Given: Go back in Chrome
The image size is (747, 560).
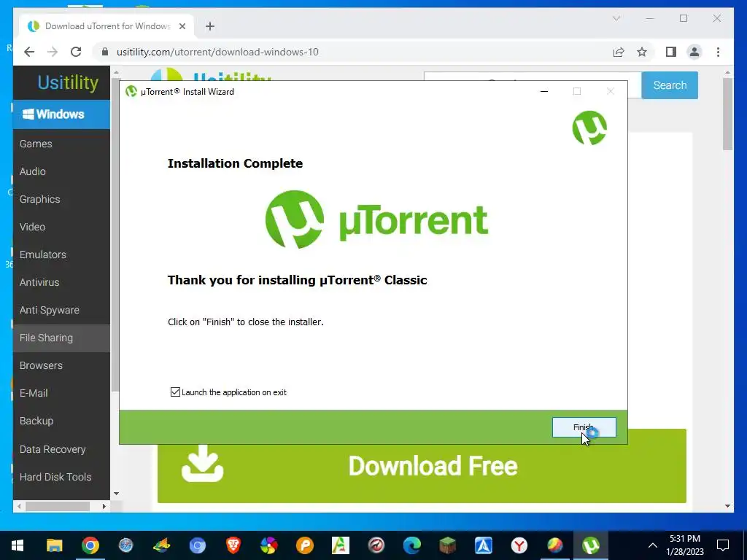Looking at the screenshot, I should [29, 52].
